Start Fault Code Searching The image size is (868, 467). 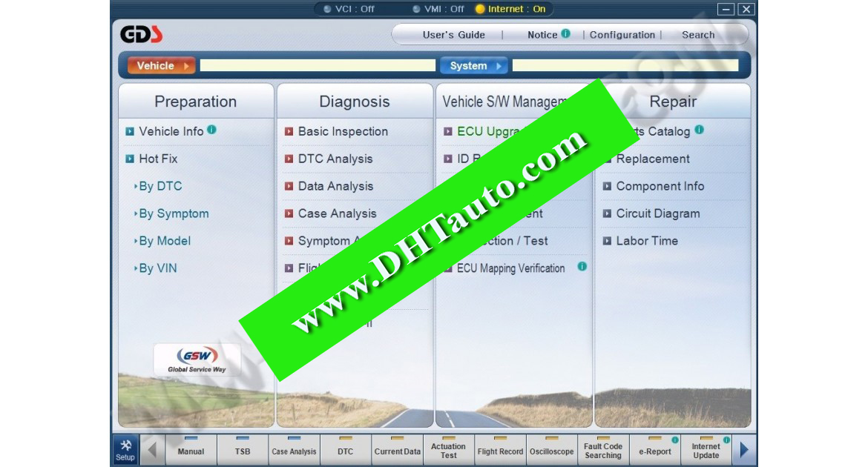pyautogui.click(x=603, y=449)
